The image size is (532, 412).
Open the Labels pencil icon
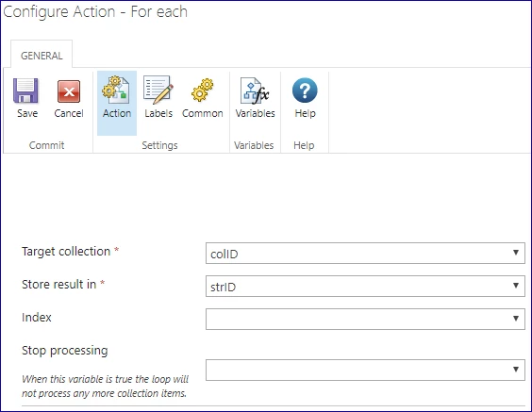point(158,90)
